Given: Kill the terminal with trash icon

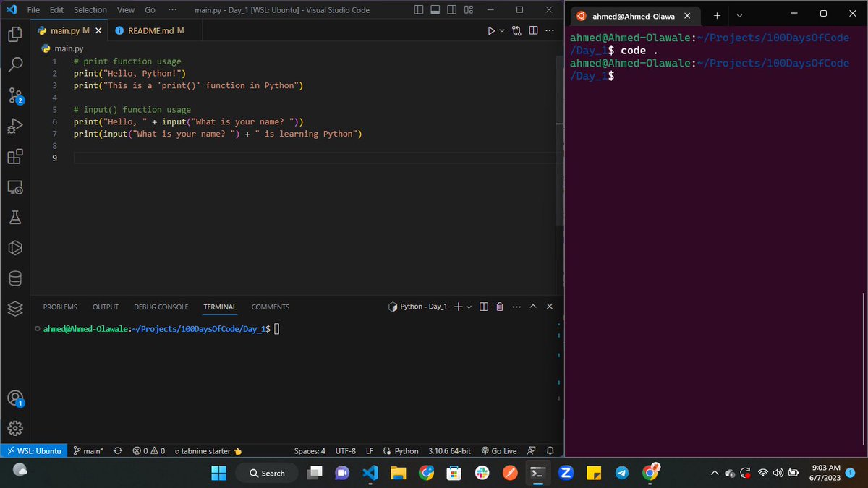Looking at the screenshot, I should click(500, 307).
